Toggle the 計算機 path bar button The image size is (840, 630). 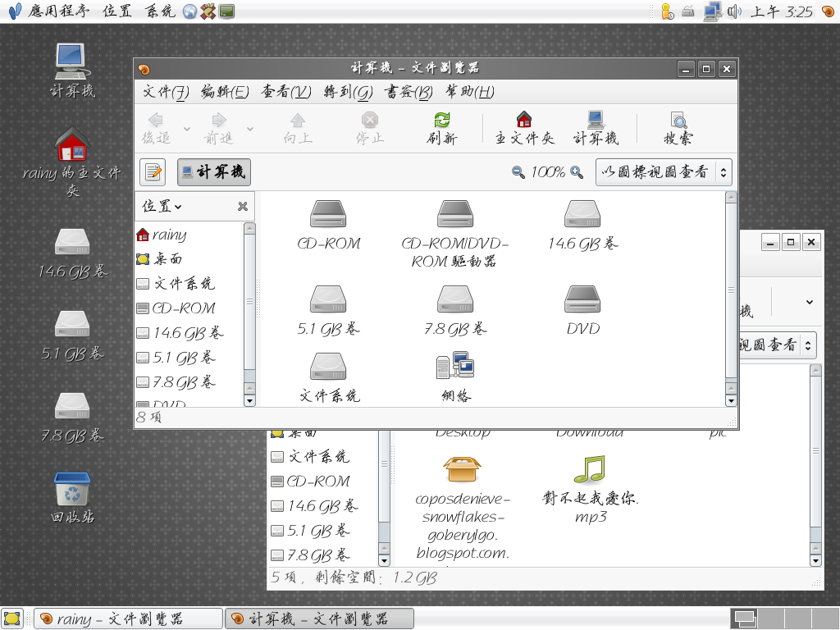214,172
